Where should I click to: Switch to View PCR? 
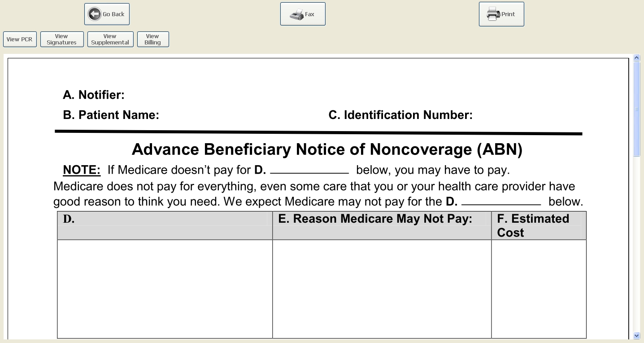pyautogui.click(x=20, y=39)
